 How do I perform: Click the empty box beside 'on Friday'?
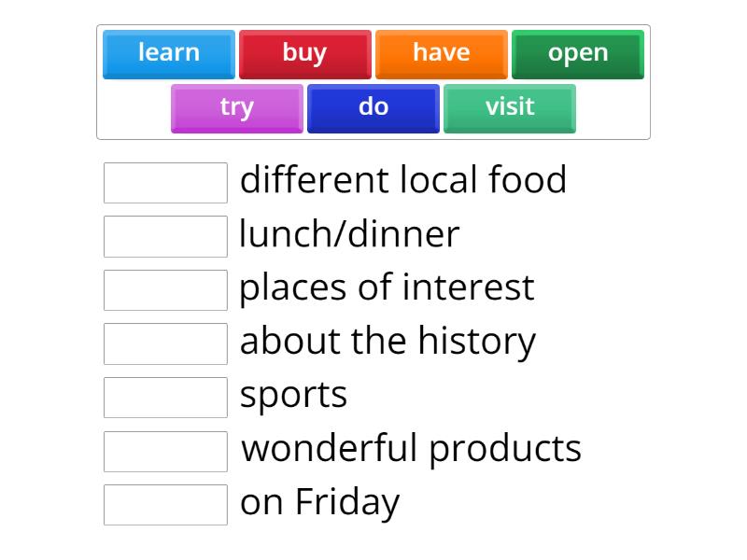[x=165, y=505]
